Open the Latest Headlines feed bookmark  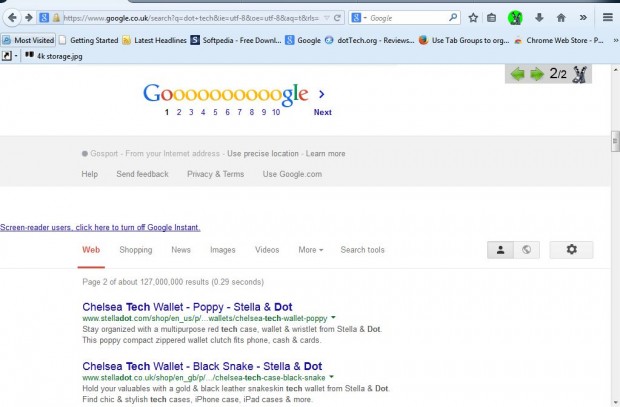(155, 40)
